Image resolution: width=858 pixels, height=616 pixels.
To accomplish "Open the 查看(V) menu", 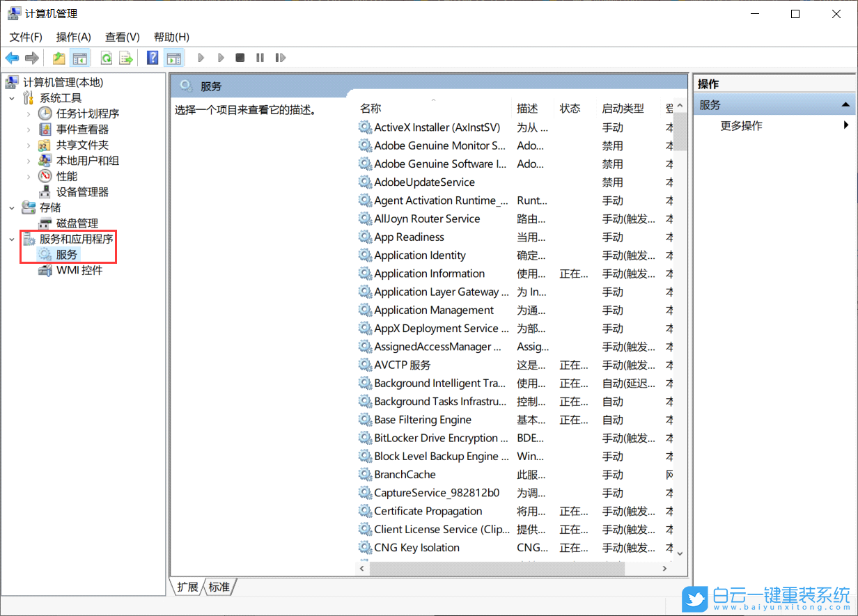I will (x=122, y=36).
